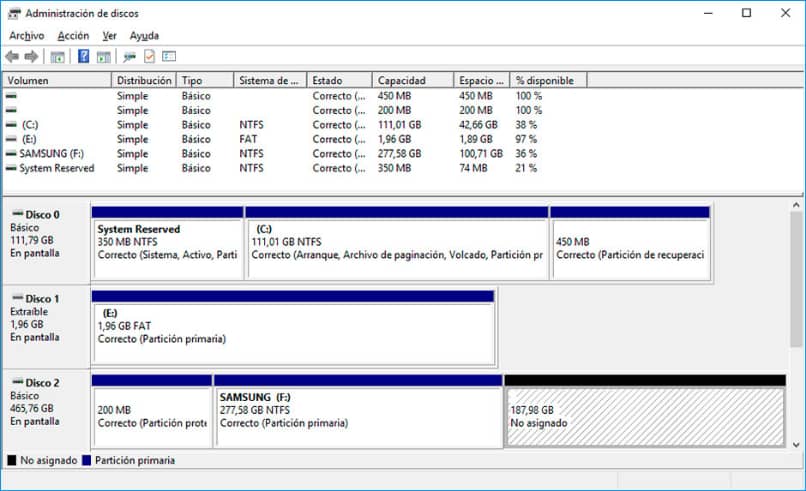Select the (C:) 111,01 GB NTFS partition block
The width and height of the screenshot is (806, 491).
click(397, 244)
